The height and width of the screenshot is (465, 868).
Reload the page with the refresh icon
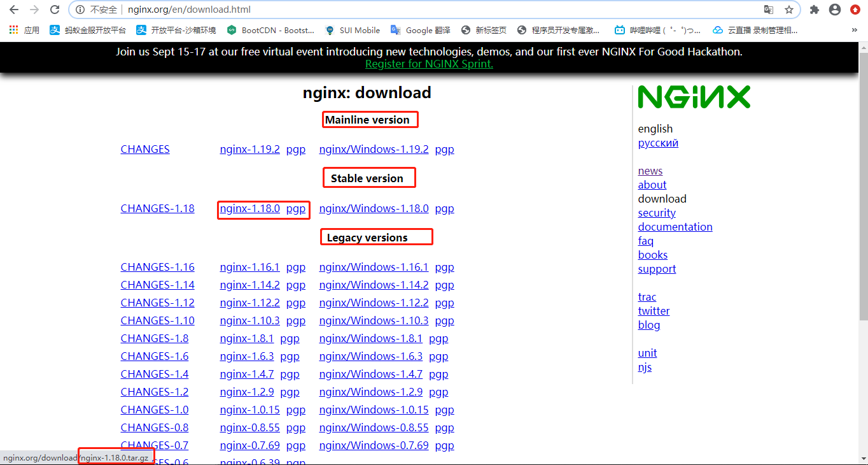pyautogui.click(x=55, y=10)
